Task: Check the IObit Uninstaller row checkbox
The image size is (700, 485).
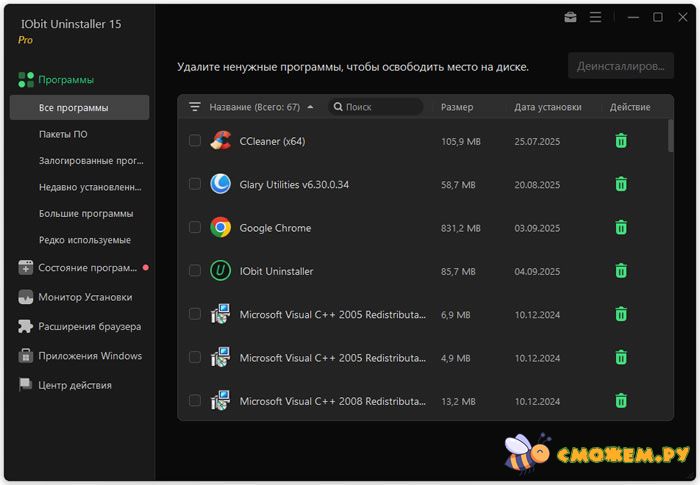Action: 195,270
